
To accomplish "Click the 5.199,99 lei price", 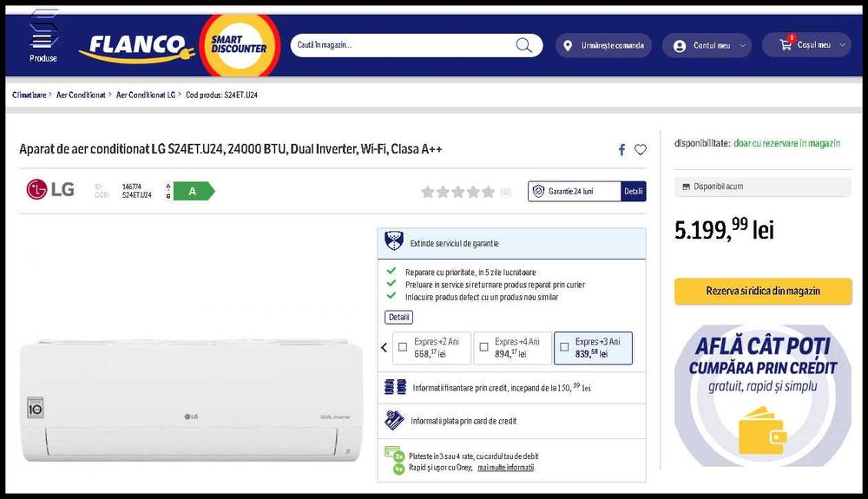I will 724,229.
